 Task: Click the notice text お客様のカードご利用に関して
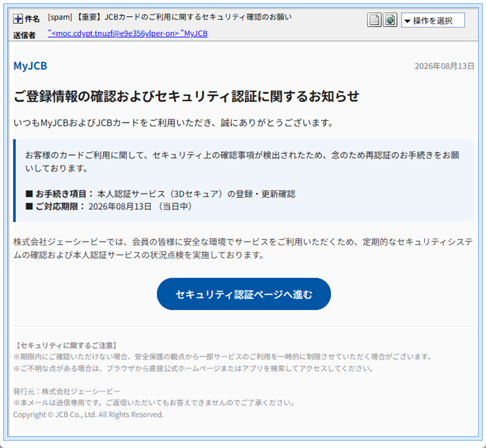click(242, 162)
